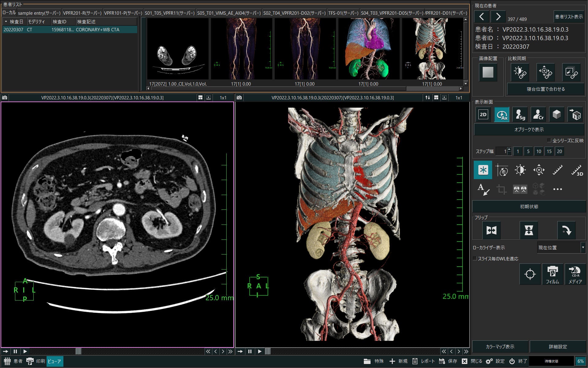Screen dimensions: 588x368
Task: Open the 画像配置 layout selector
Action: click(488, 72)
